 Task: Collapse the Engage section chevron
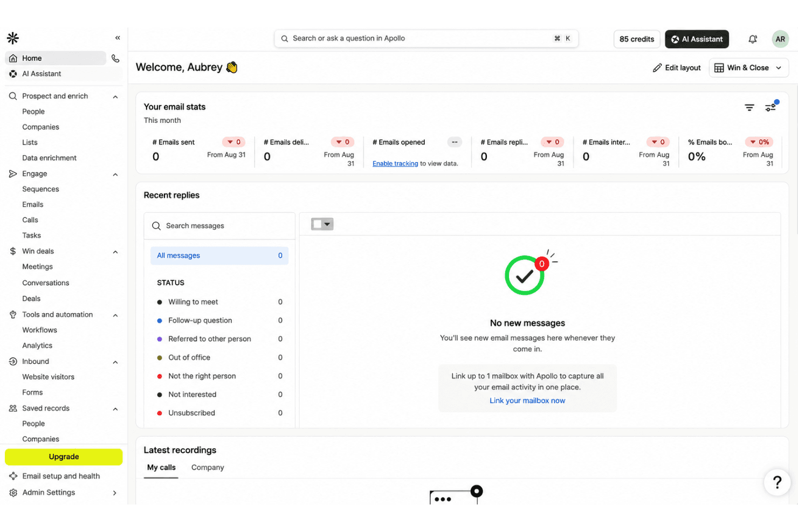coord(115,174)
